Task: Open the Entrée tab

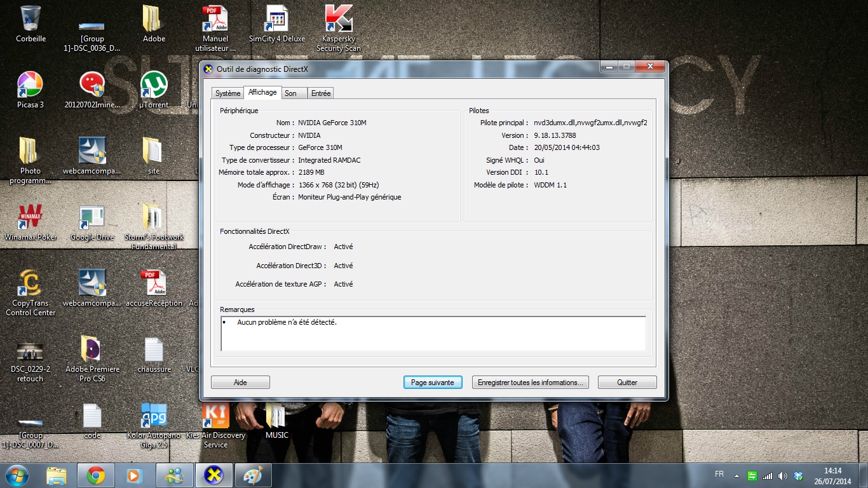Action: coord(321,93)
